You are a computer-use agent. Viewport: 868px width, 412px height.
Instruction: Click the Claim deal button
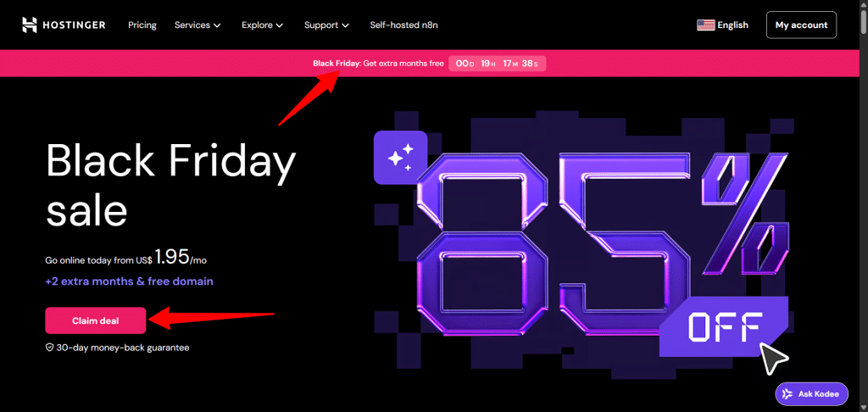point(95,320)
